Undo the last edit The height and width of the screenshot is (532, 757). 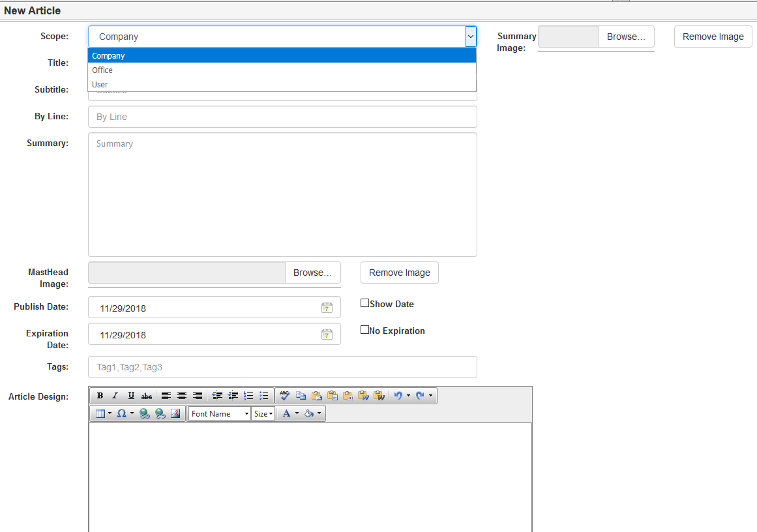coord(398,396)
